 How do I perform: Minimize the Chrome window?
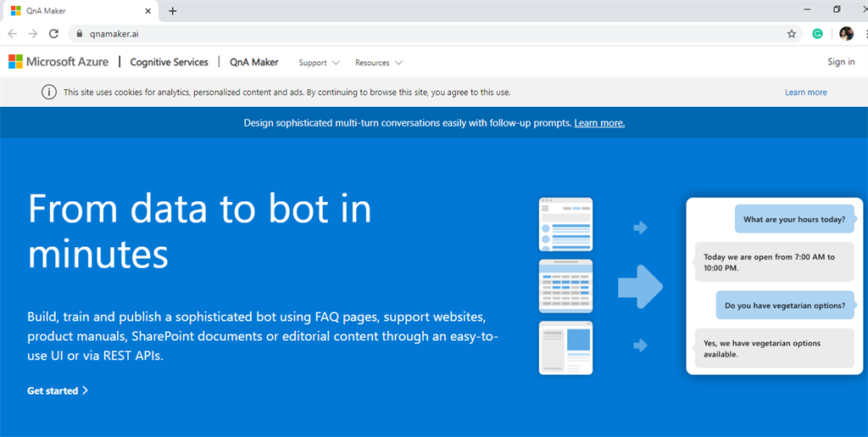(x=807, y=9)
